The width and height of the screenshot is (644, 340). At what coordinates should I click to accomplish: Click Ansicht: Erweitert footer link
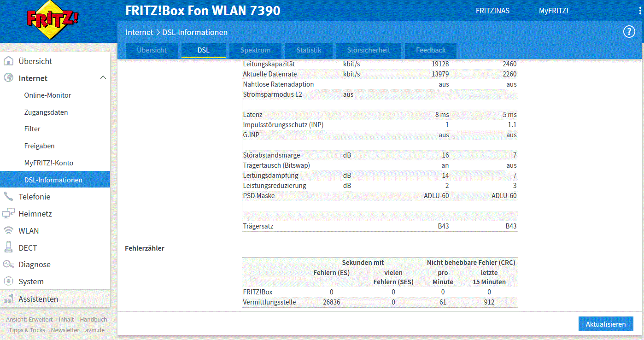29,319
